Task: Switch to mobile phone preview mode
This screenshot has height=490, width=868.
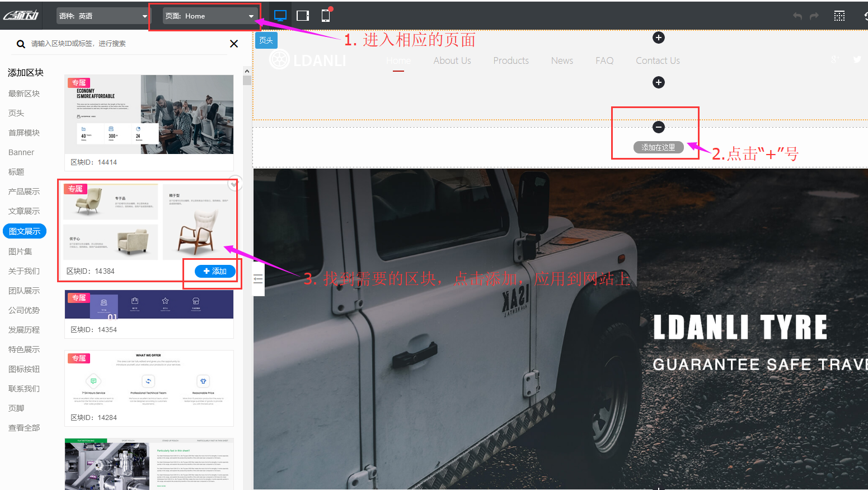Action: [325, 16]
